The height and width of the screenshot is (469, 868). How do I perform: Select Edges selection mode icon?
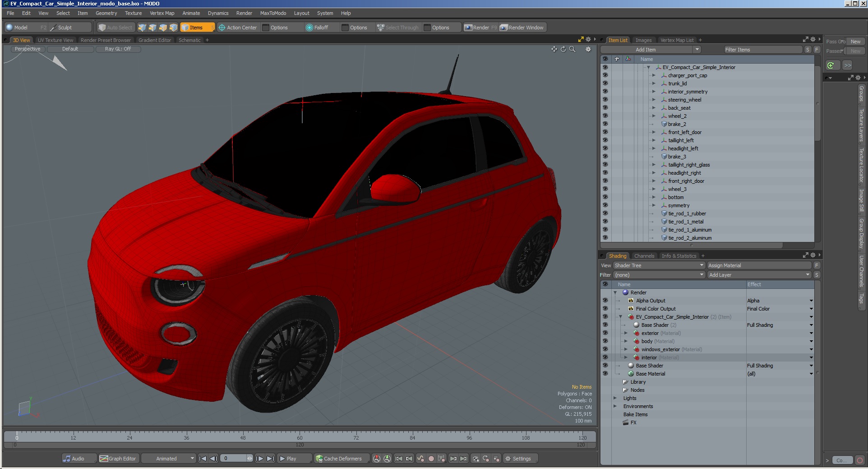(152, 28)
